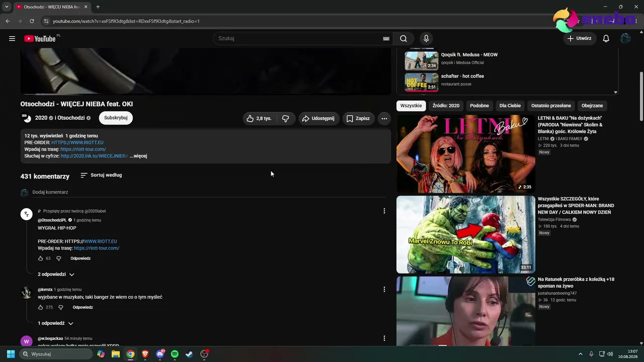Open YouTube notifications bell
Image resolution: width=644 pixels, height=362 pixels.
[x=606, y=39]
